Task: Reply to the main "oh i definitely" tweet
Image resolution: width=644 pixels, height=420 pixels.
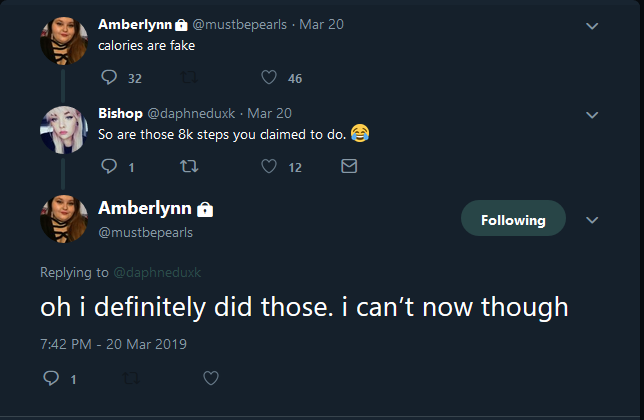Action: click(x=51, y=378)
